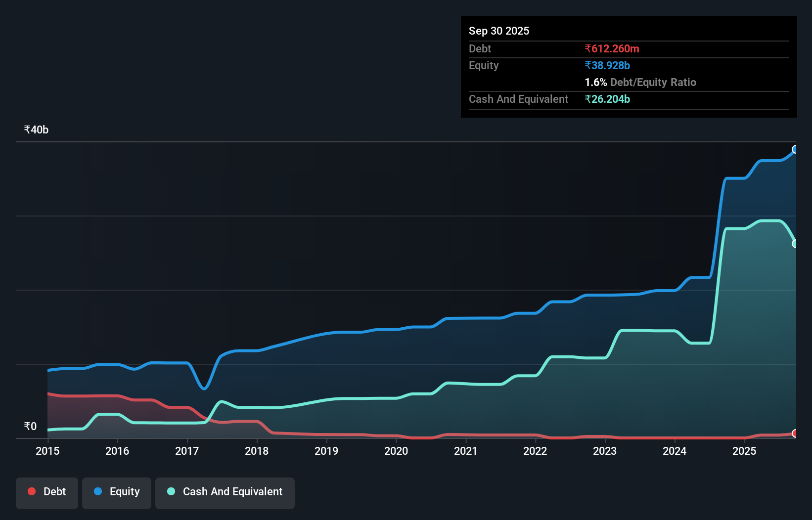Click the ₹0 axis label
The width and height of the screenshot is (812, 520).
tap(31, 427)
